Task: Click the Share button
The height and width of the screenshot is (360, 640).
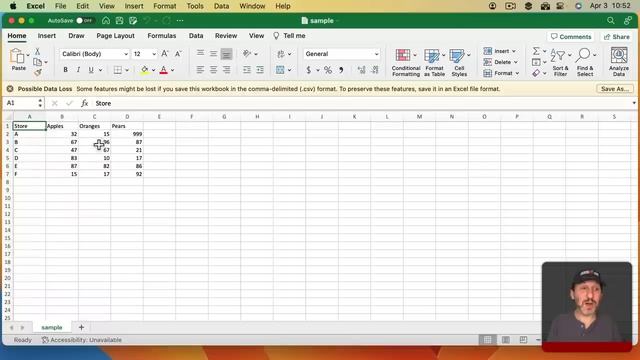Action: point(617,37)
